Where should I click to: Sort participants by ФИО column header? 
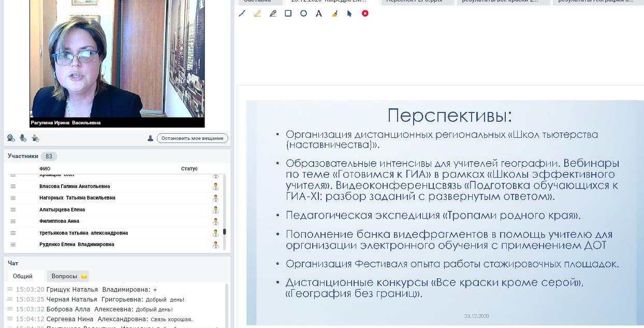click(45, 169)
